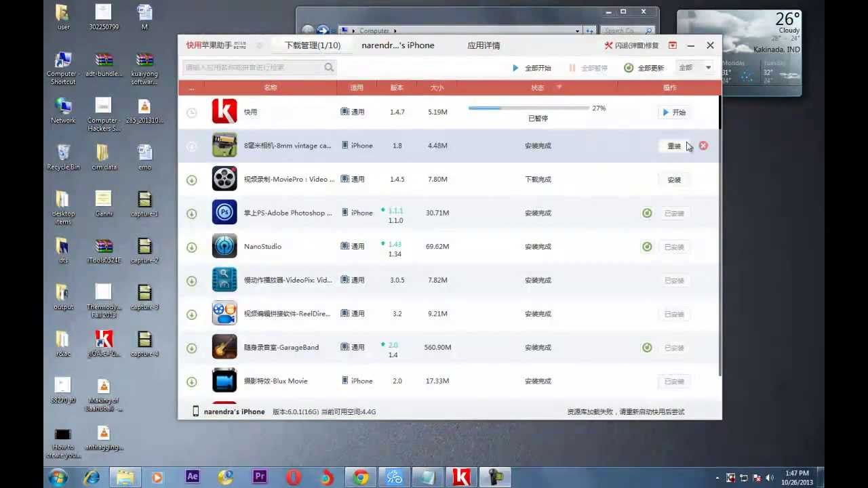This screenshot has height=488, width=868.
Task: Click the MoviePro film reel app icon
Action: pos(224,179)
